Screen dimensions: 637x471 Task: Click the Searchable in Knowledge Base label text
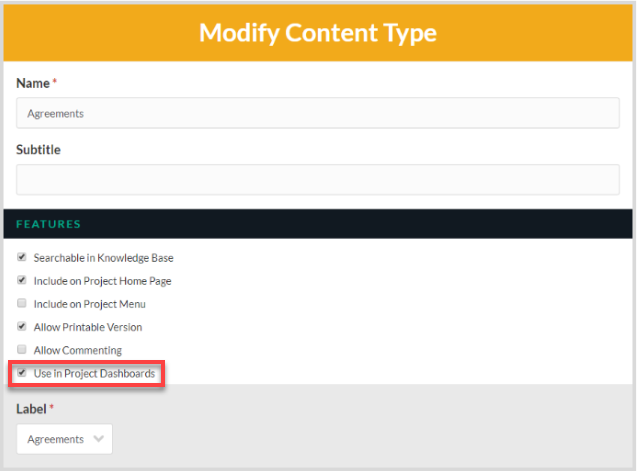104,258
